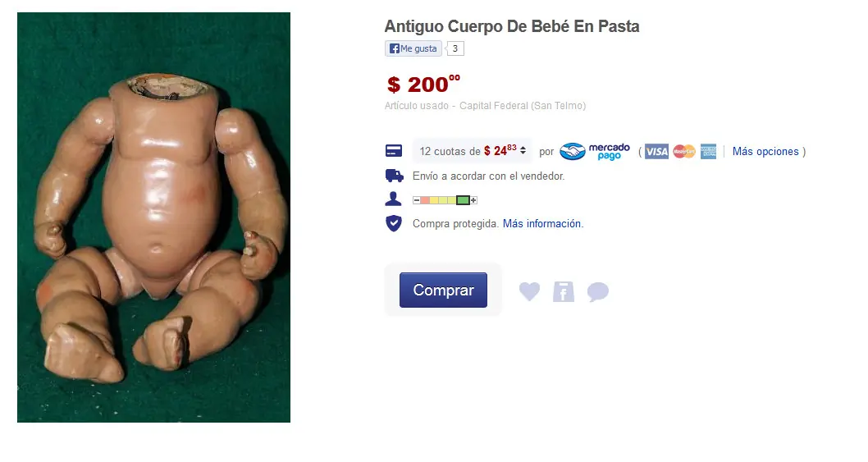The image size is (868, 462).
Task: Click the Facebook like count bubble
Action: pos(455,48)
